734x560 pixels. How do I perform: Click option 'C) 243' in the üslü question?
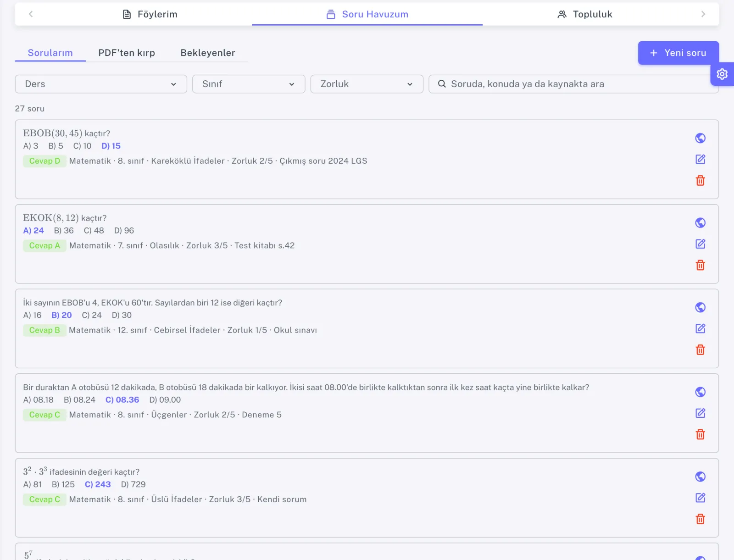coord(98,484)
